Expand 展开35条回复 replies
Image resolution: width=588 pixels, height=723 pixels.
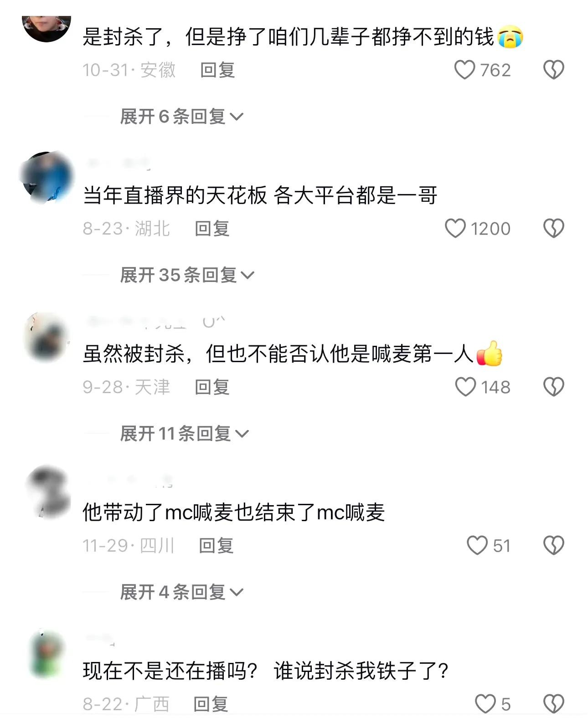(x=187, y=275)
